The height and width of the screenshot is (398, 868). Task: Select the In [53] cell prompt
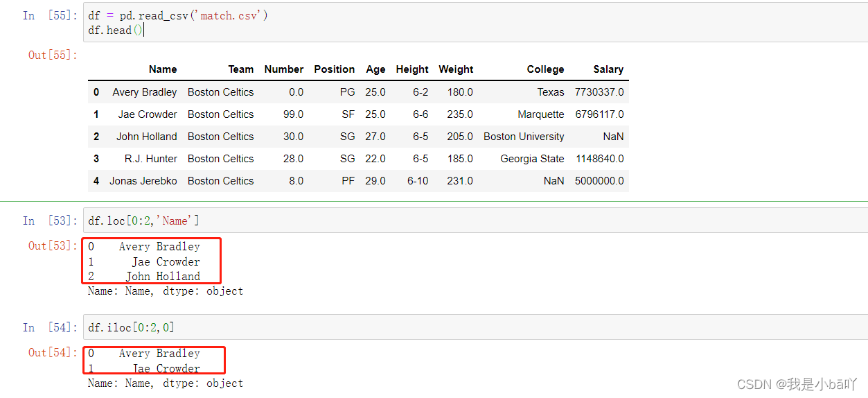[x=50, y=220]
